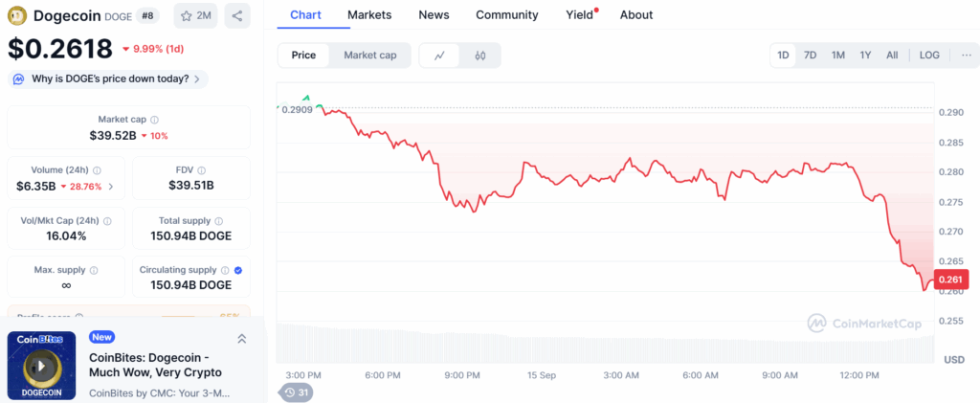Select the 7D time range button
Image resolution: width=980 pixels, height=403 pixels.
pos(810,56)
